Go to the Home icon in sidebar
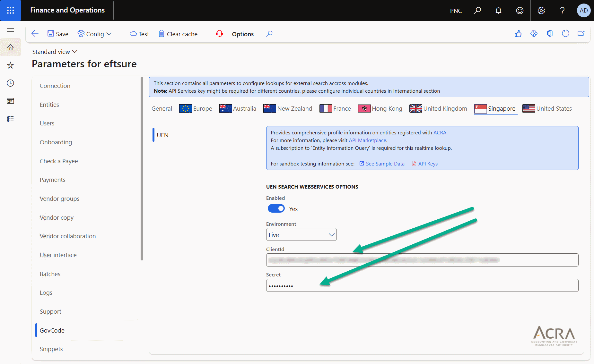Screen dimensions: 594x364 click(x=11, y=47)
